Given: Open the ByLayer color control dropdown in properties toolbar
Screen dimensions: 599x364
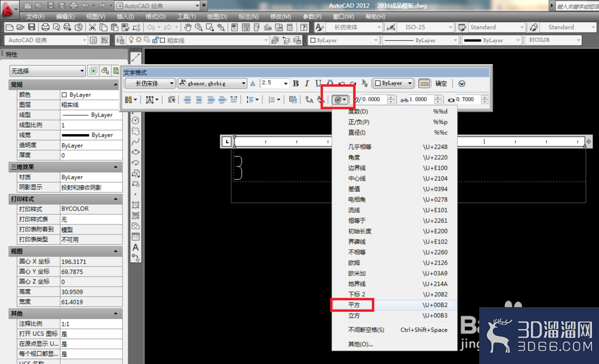Looking at the screenshot, I should pos(344,40).
